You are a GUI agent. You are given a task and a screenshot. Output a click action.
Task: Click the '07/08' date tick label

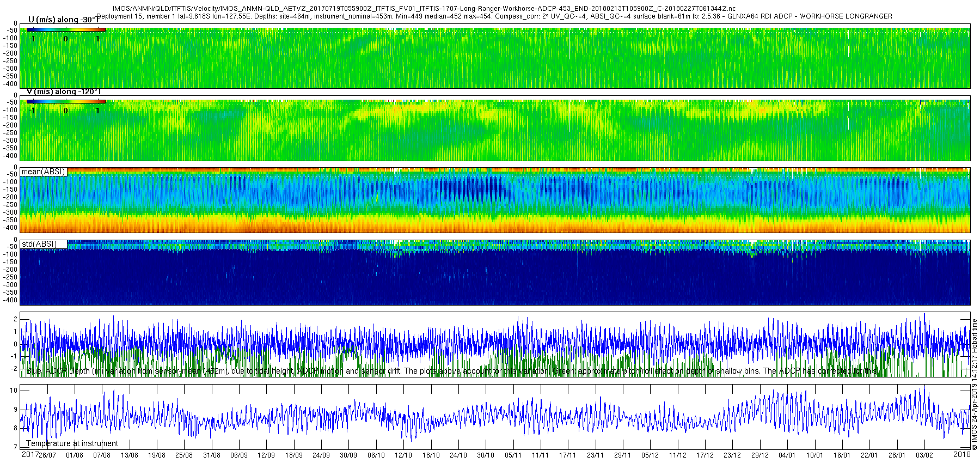click(x=102, y=455)
